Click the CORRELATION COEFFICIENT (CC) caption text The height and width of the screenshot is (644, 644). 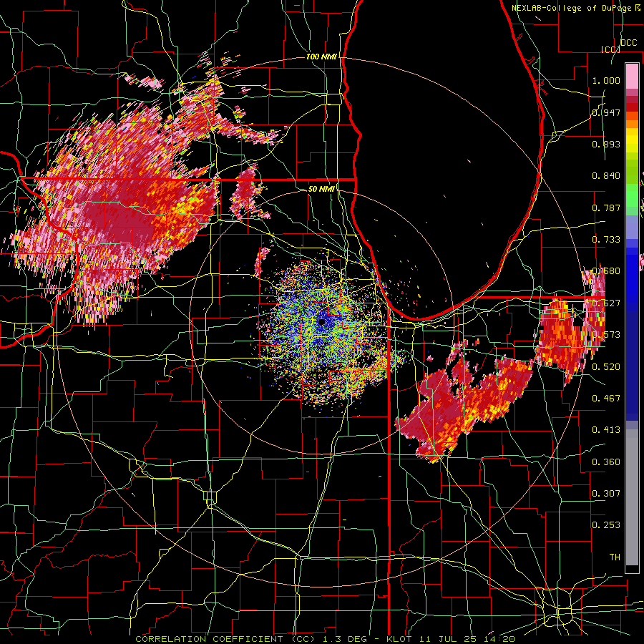click(x=225, y=639)
